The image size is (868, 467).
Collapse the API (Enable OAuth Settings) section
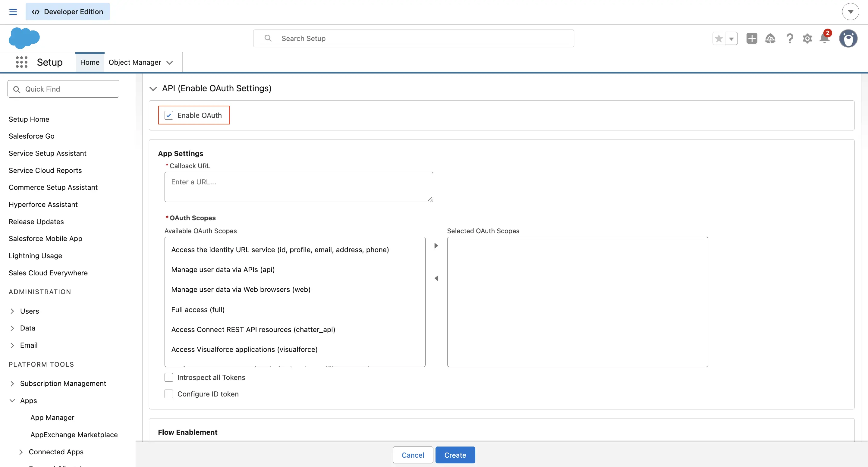153,88
